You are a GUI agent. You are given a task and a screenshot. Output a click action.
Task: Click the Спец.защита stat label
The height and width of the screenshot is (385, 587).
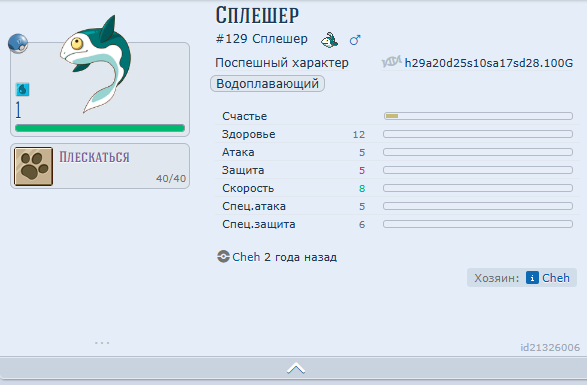pos(259,224)
